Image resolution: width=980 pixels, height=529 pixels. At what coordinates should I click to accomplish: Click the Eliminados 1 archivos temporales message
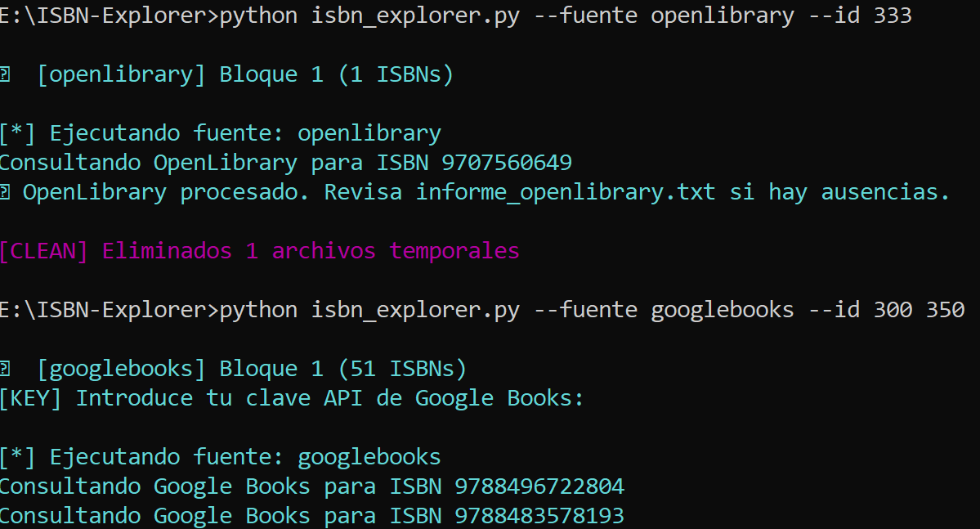311,250
